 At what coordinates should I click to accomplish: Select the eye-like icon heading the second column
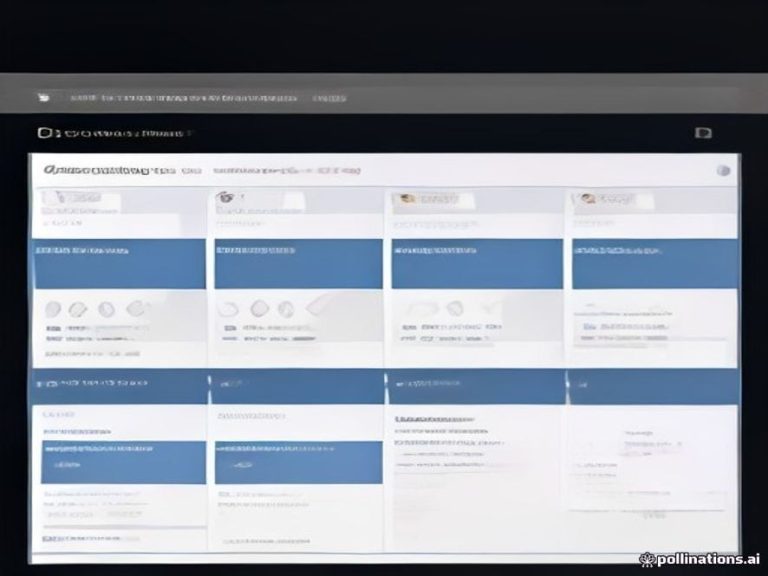tap(224, 197)
